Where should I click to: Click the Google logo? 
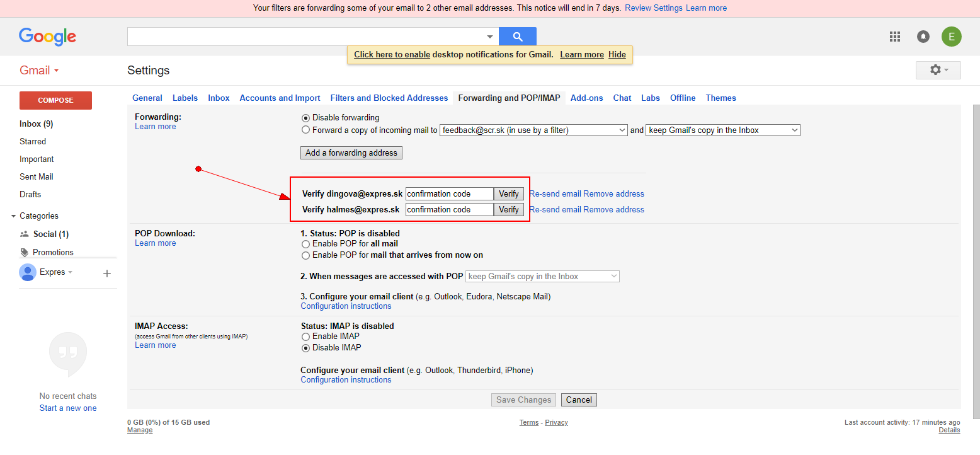47,37
